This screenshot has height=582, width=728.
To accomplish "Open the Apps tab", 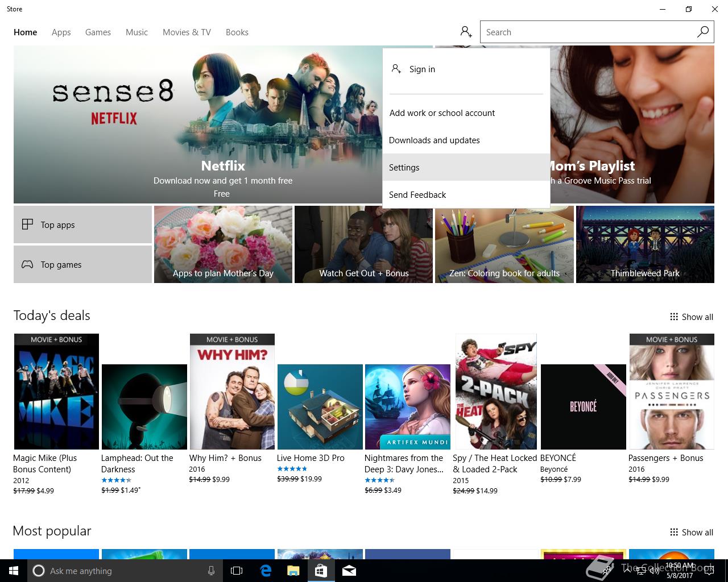I will pos(61,32).
